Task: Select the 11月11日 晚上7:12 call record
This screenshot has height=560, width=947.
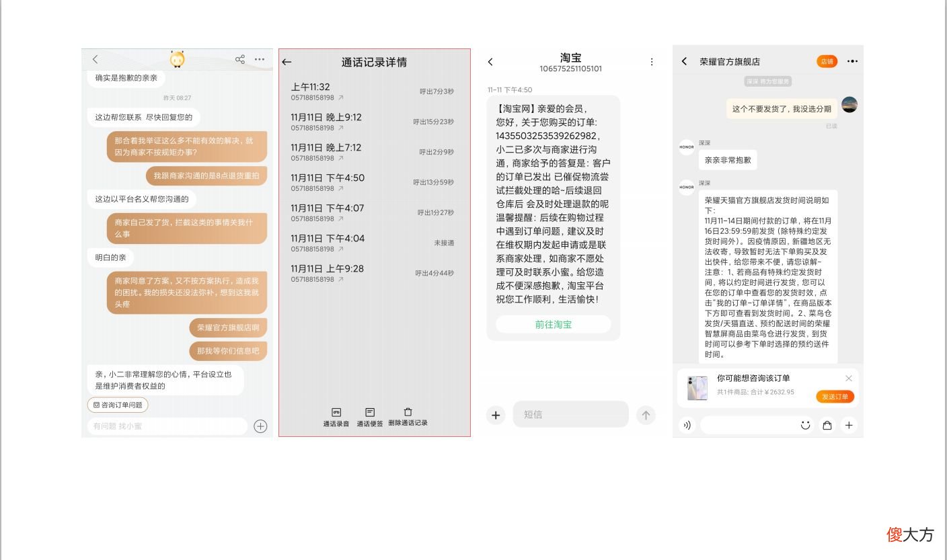Action: tap(373, 152)
